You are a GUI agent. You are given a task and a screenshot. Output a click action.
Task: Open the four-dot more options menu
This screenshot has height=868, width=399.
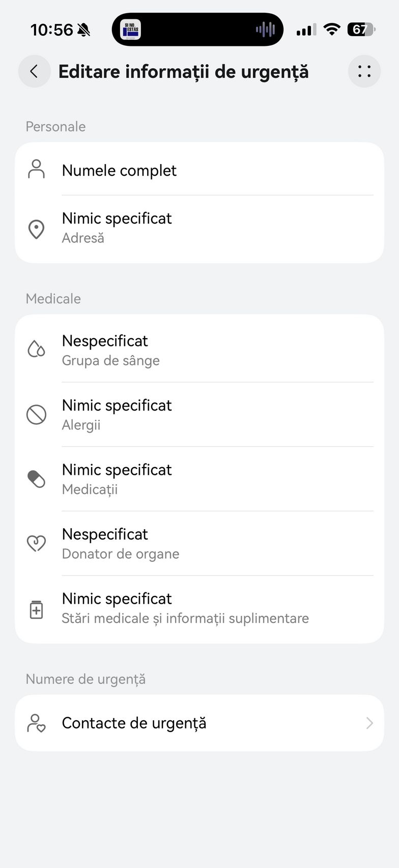tap(364, 71)
